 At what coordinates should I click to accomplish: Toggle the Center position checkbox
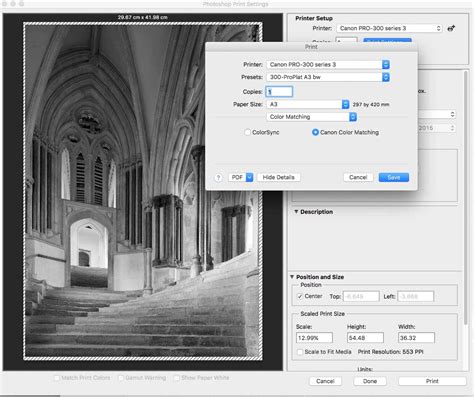coord(300,296)
